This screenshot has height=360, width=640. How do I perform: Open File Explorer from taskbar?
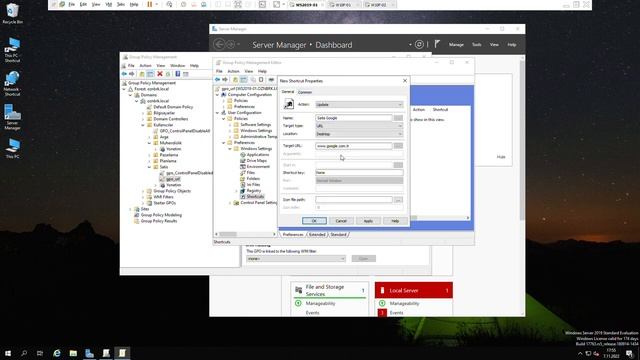click(x=73, y=353)
